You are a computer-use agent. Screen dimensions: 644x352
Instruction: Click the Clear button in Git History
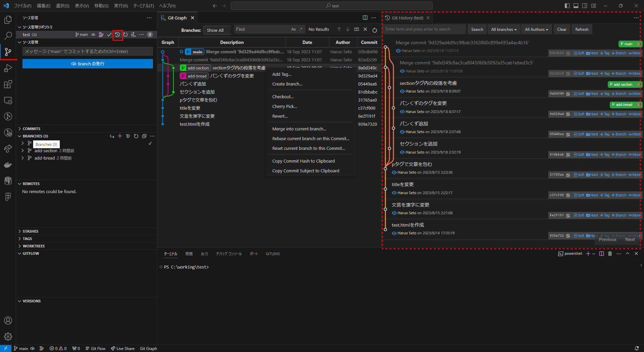coord(562,30)
